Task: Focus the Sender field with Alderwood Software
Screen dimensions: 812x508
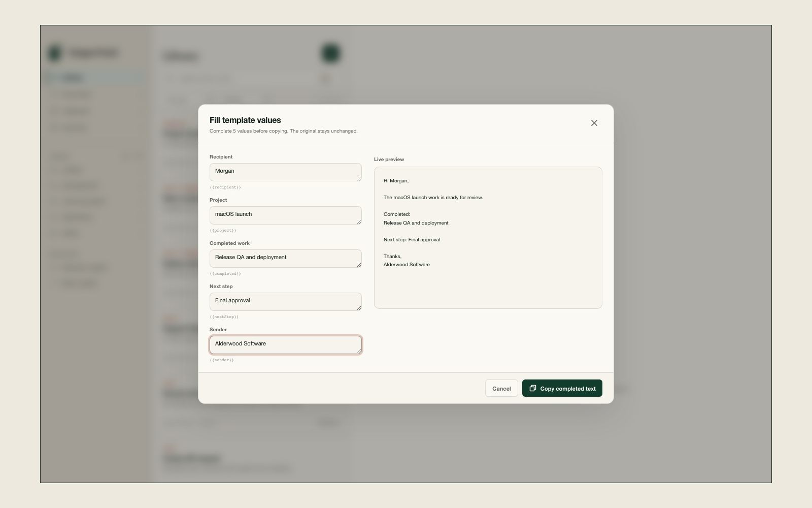Action: coord(285,345)
